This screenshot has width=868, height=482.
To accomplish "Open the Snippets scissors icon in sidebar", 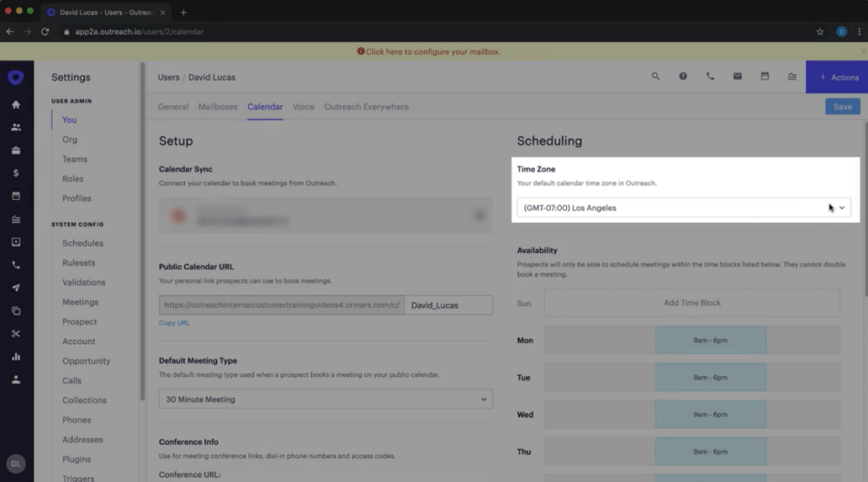I will [x=16, y=334].
